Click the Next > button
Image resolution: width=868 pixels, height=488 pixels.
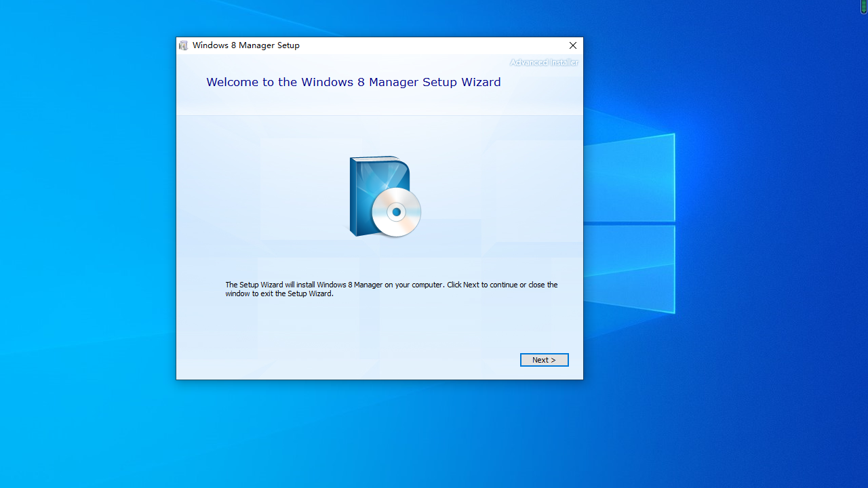pos(544,360)
